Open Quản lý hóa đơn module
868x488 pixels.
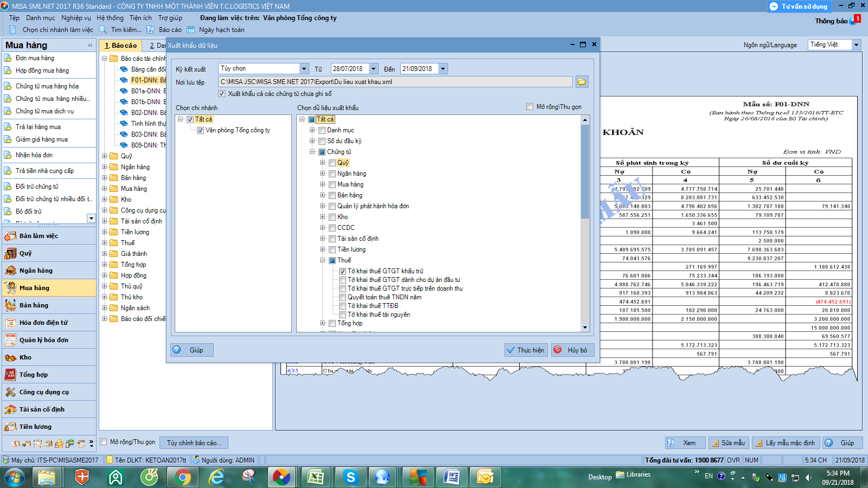click(49, 340)
